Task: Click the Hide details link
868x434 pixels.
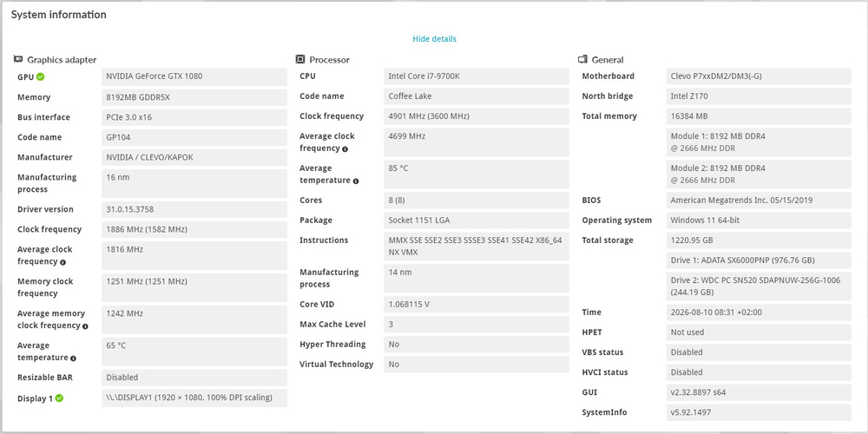Action: [434, 39]
